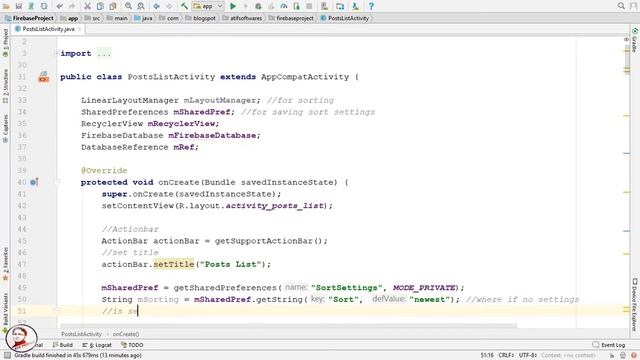Viewport: 640px width, 360px height.
Task: Click the gutter icon on line 31
Action: pyautogui.click(x=44, y=77)
